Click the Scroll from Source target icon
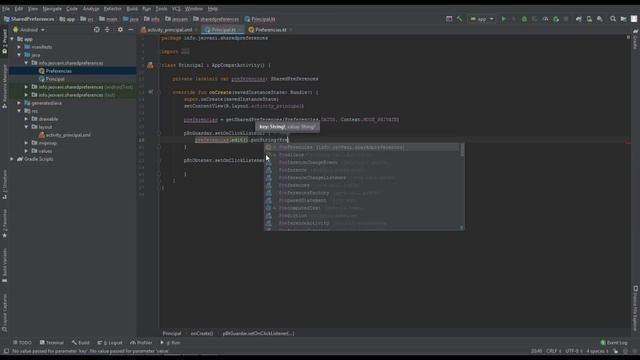The image size is (640, 360). coord(97,30)
